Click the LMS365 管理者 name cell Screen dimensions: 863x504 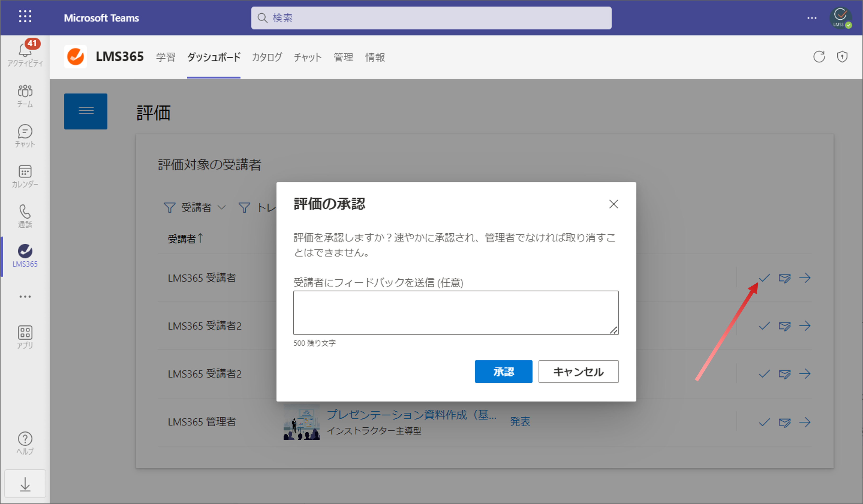click(x=202, y=422)
